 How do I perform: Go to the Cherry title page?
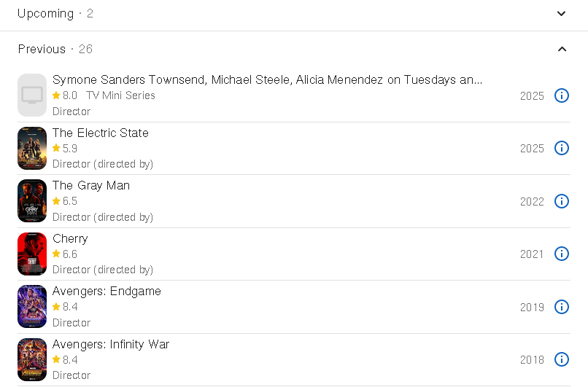70,238
